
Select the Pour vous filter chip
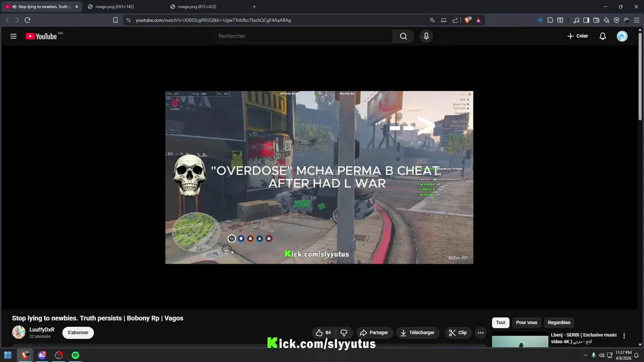(x=526, y=323)
